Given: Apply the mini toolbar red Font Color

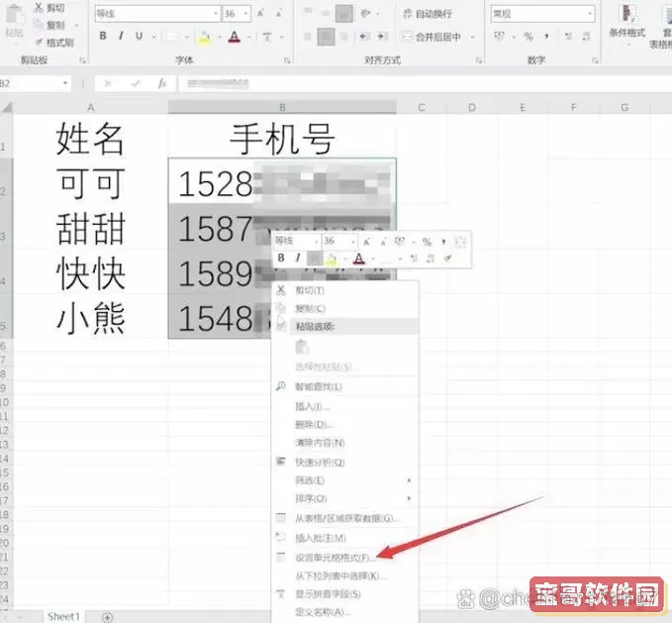Looking at the screenshot, I should (x=359, y=259).
